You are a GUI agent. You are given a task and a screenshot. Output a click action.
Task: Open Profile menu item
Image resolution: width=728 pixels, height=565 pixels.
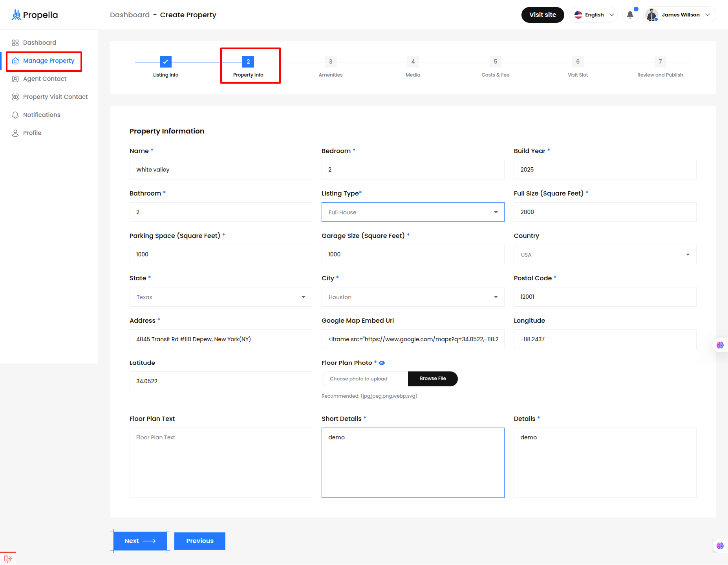point(32,133)
